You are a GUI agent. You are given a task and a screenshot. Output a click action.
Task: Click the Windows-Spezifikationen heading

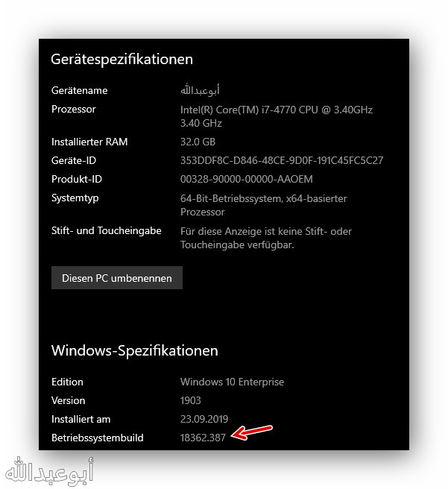tap(134, 350)
